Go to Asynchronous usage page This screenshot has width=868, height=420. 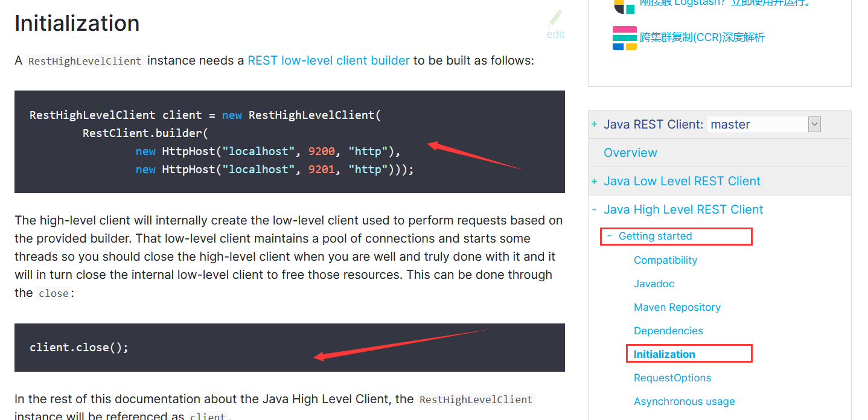pyautogui.click(x=684, y=401)
